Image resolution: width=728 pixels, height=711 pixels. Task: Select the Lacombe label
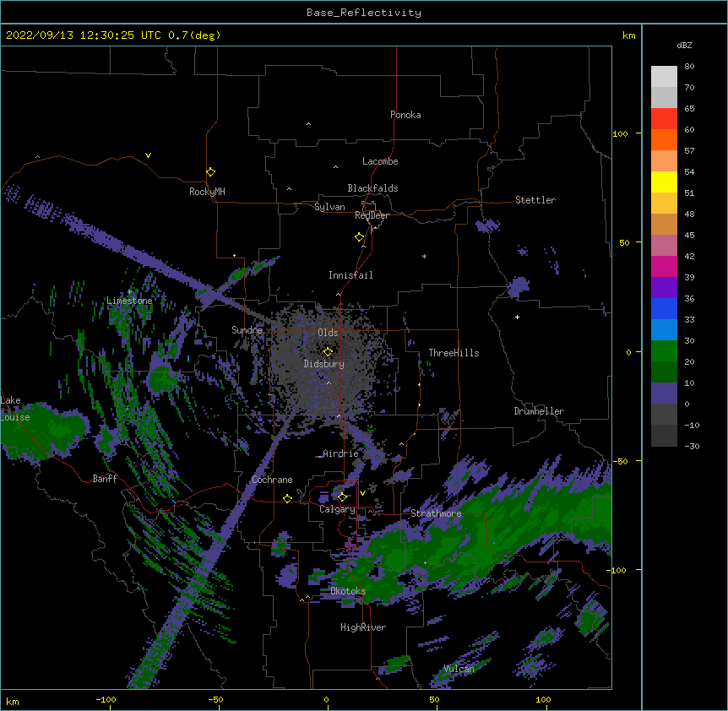coord(380,161)
